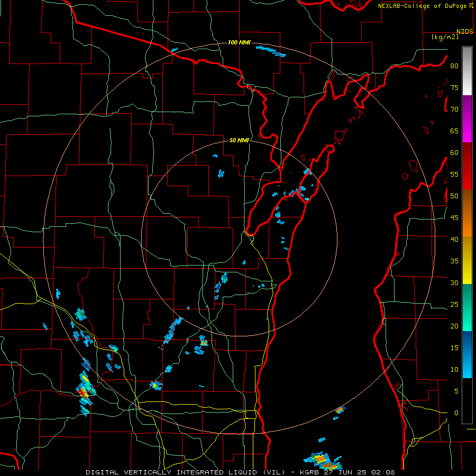
Task: Select the 40 value on the color scale
Action: 454,239
